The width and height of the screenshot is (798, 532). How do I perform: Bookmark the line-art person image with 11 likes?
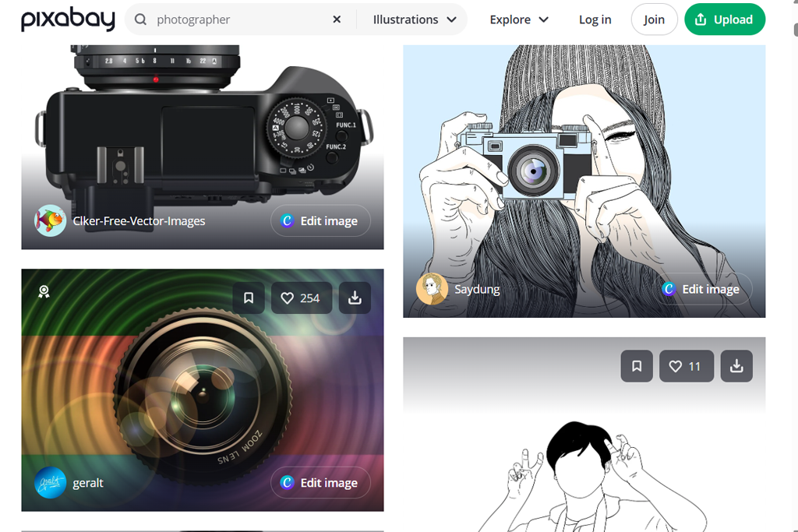point(637,365)
